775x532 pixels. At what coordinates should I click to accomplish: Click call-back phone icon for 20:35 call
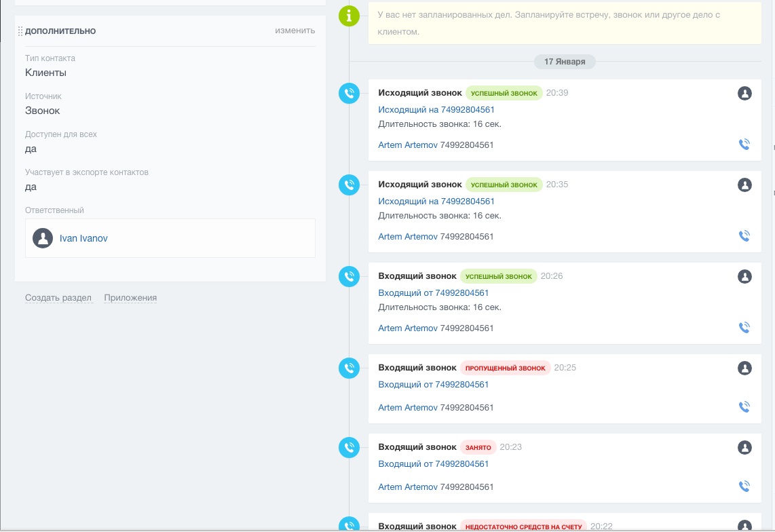tap(744, 236)
